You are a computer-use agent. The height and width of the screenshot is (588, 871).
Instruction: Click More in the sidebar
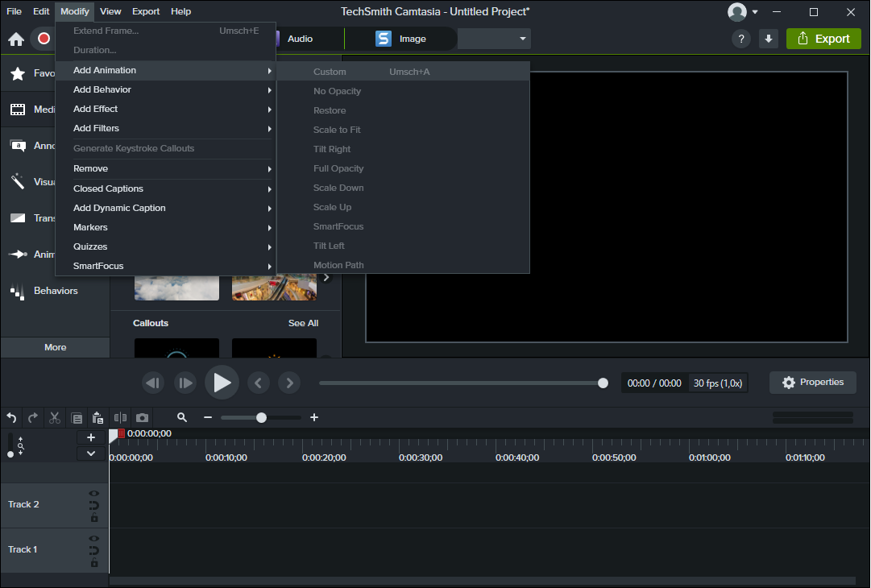pyautogui.click(x=55, y=347)
